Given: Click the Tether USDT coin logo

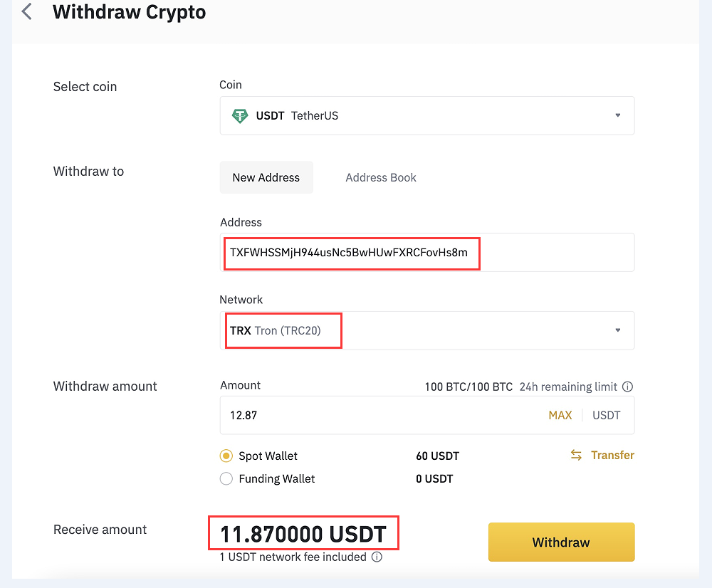Looking at the screenshot, I should coord(240,115).
